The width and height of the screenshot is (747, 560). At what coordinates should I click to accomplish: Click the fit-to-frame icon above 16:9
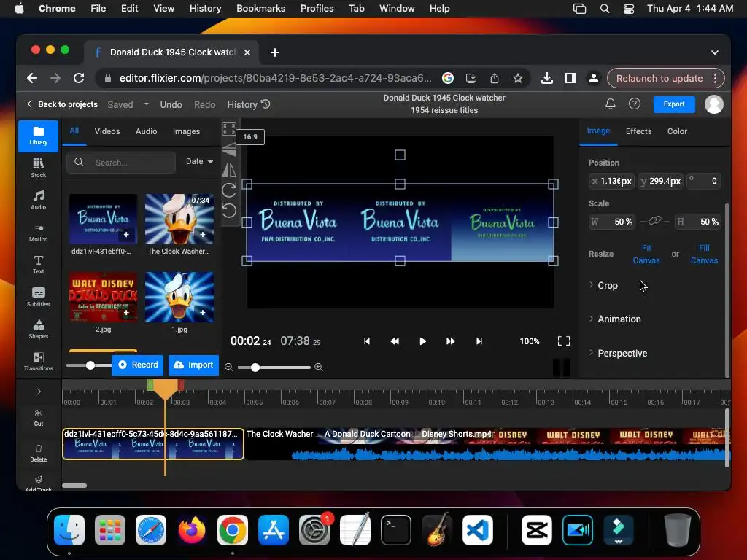click(x=228, y=128)
